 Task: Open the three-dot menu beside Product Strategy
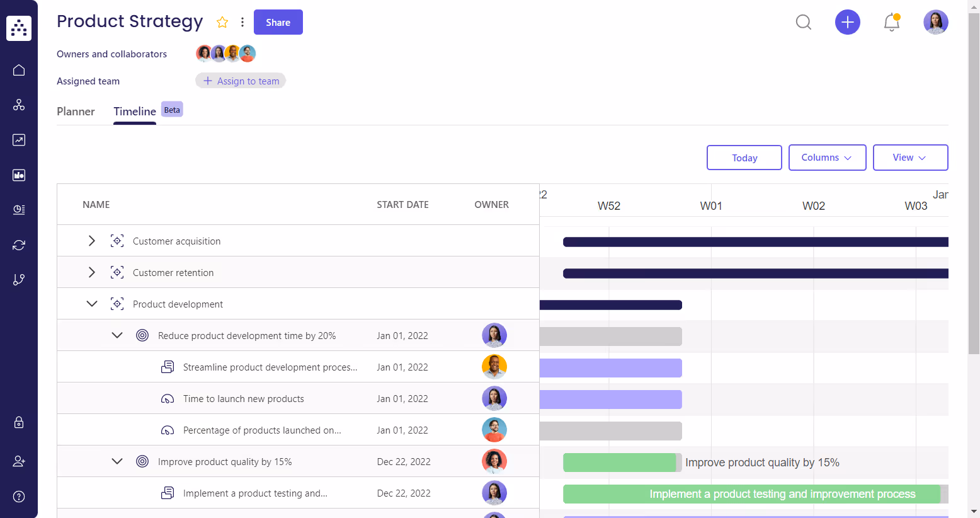click(242, 22)
